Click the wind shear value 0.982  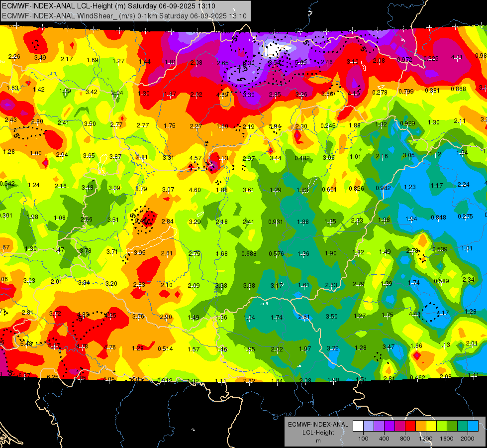[383, 188]
